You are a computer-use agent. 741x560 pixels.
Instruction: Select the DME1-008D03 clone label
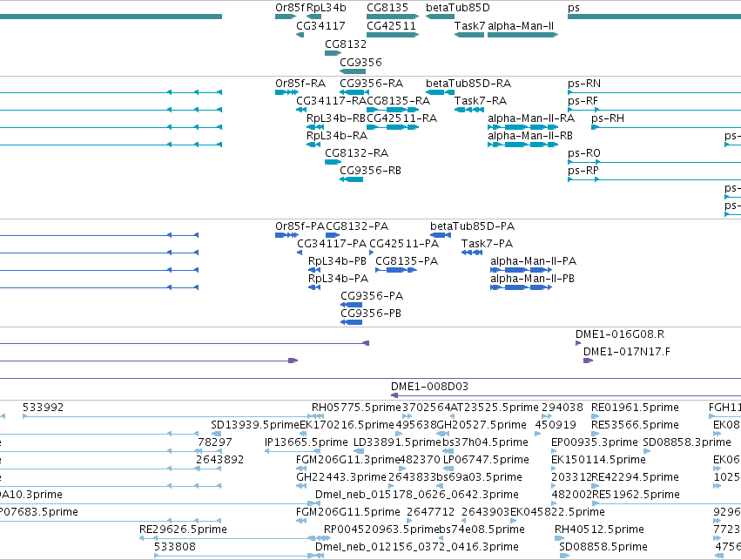coord(429,386)
